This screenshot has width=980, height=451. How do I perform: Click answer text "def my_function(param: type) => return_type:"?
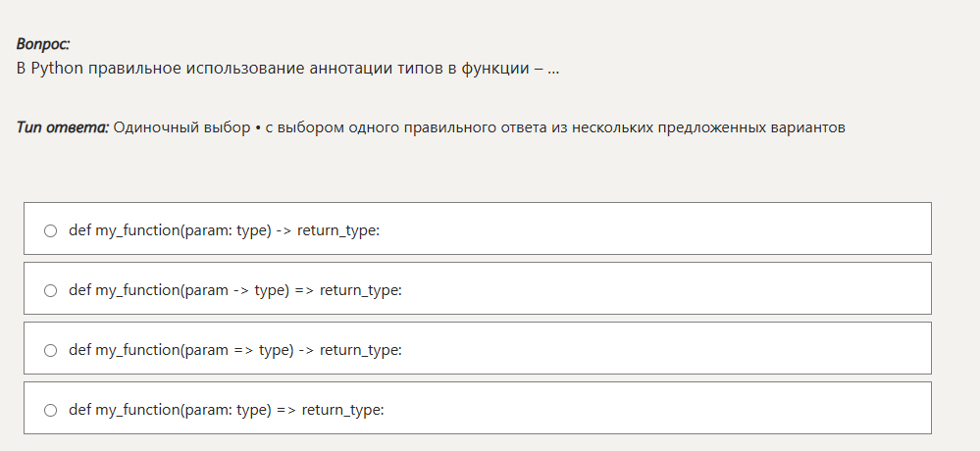pos(226,410)
